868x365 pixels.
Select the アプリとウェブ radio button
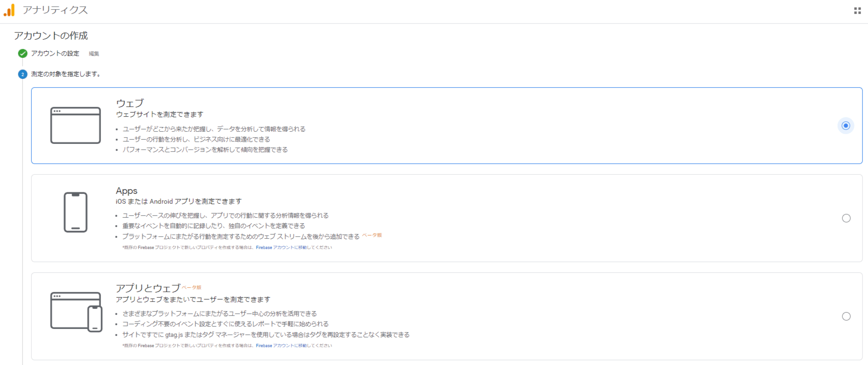tap(846, 316)
